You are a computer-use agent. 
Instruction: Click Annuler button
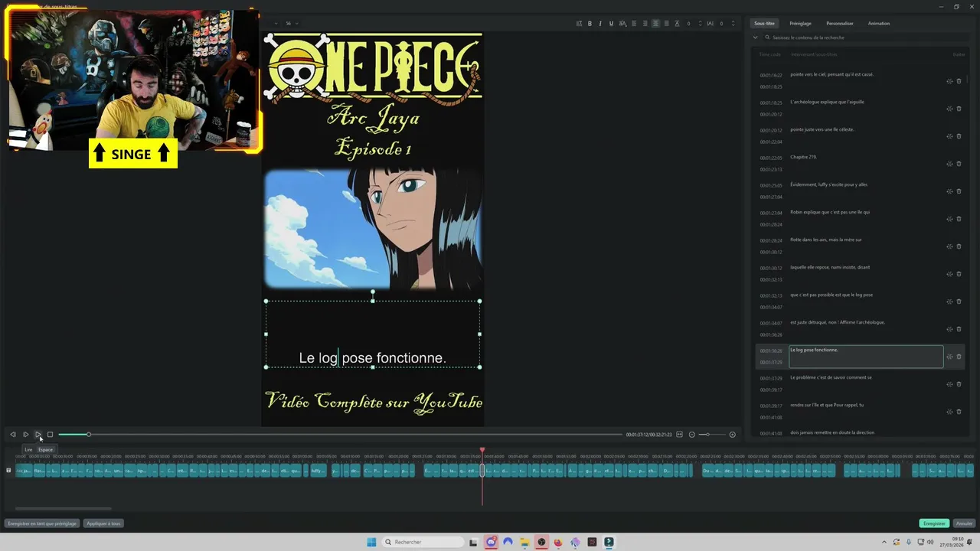[963, 523]
